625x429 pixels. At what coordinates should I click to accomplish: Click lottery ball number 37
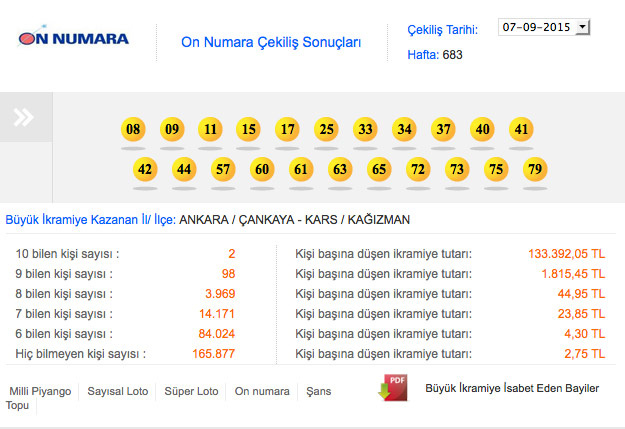click(443, 129)
